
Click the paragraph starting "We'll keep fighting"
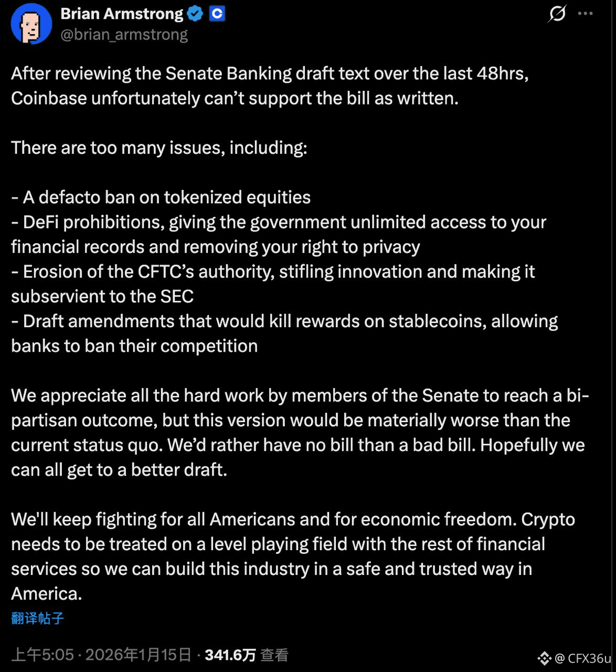pos(293,556)
